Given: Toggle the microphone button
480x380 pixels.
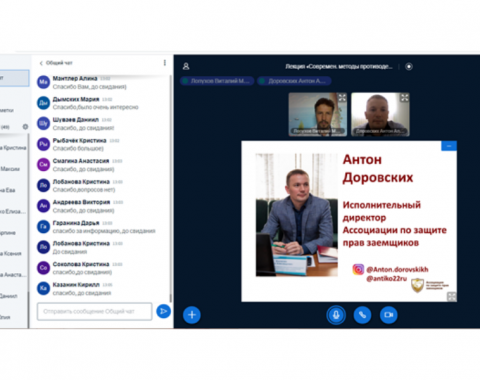Looking at the screenshot, I should (336, 315).
